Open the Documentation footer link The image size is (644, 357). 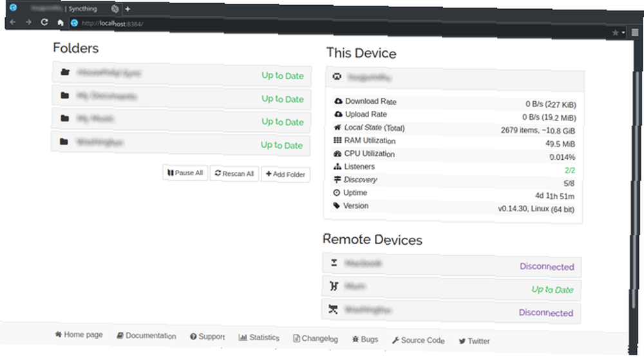[146, 336]
